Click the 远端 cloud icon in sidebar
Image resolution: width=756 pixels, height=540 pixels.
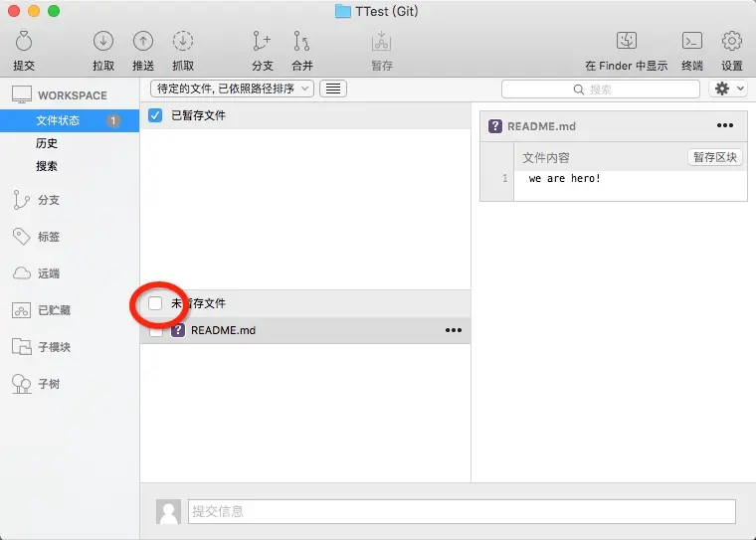(21, 273)
